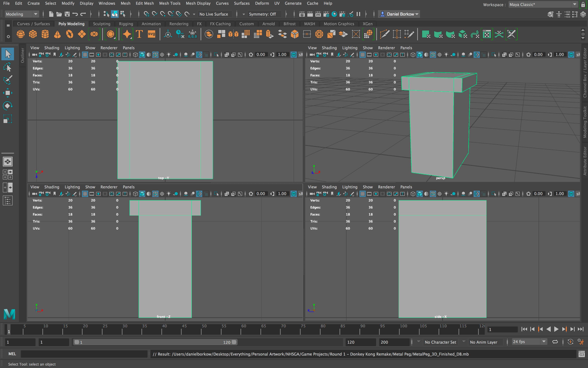Create a polygon cylinder from the shelf
Image resolution: width=588 pixels, height=368 pixels.
45,34
